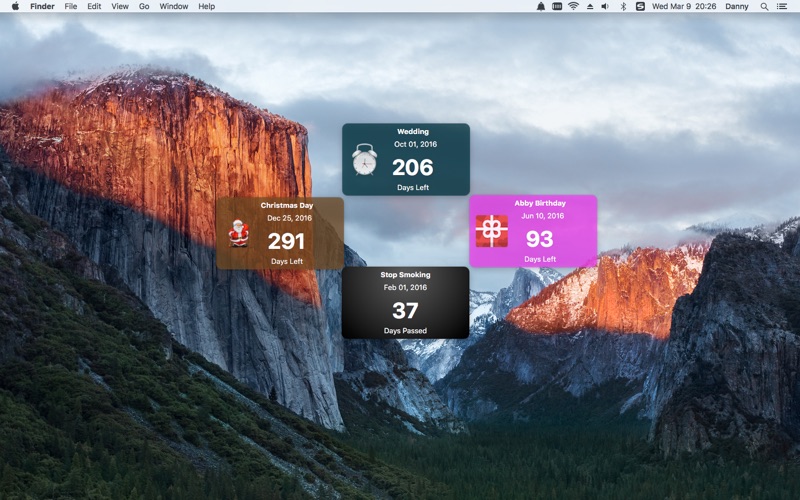Open the Go menu
This screenshot has width=800, height=500.
[x=144, y=6]
